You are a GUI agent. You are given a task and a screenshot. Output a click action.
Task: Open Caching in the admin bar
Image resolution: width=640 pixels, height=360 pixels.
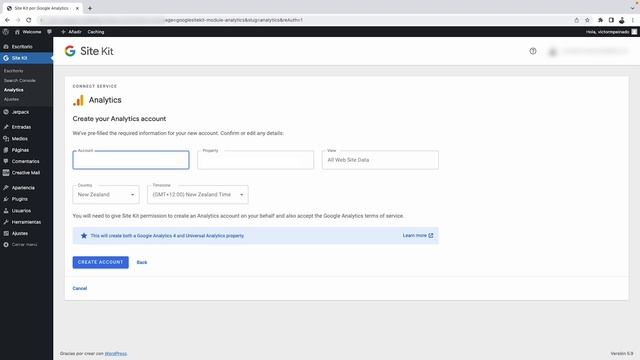coord(96,32)
